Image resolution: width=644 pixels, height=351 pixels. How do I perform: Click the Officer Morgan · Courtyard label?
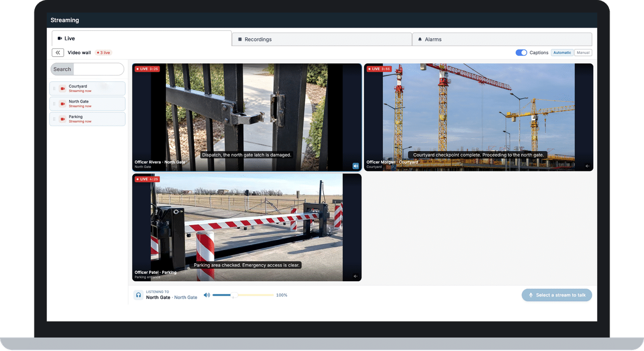[393, 162]
